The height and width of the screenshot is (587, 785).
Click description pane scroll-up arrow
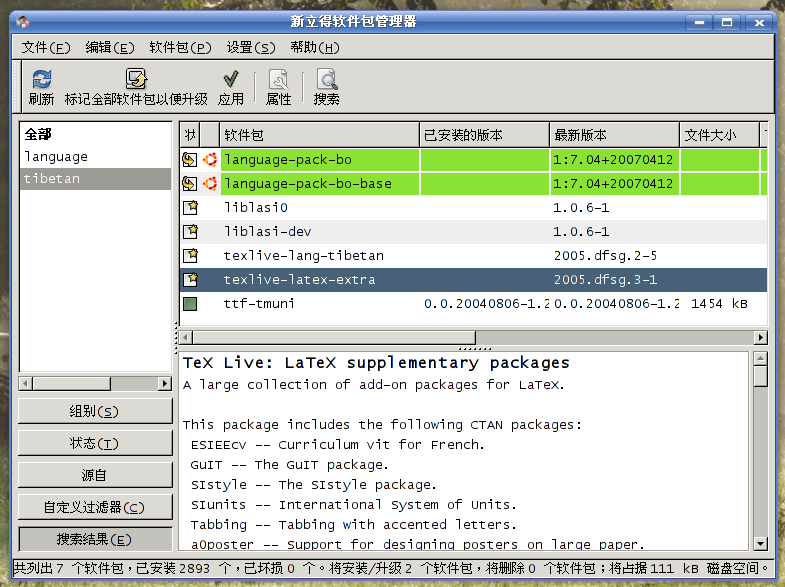pos(761,358)
